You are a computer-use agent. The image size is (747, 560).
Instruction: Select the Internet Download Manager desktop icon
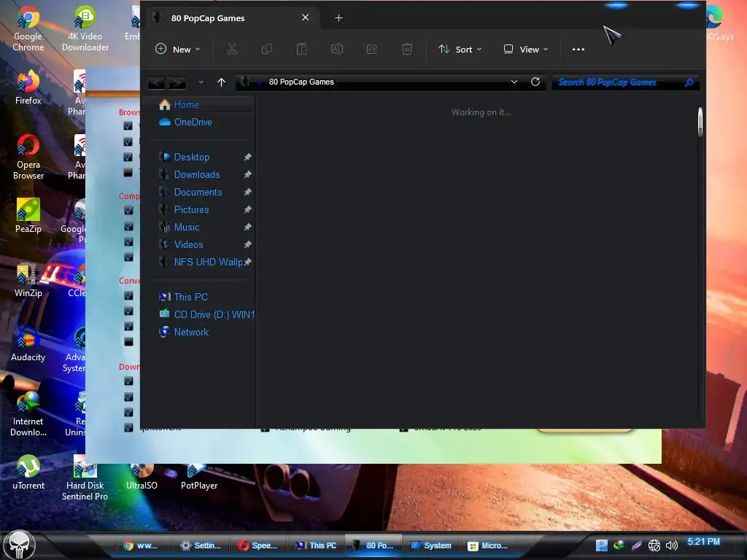click(28, 413)
